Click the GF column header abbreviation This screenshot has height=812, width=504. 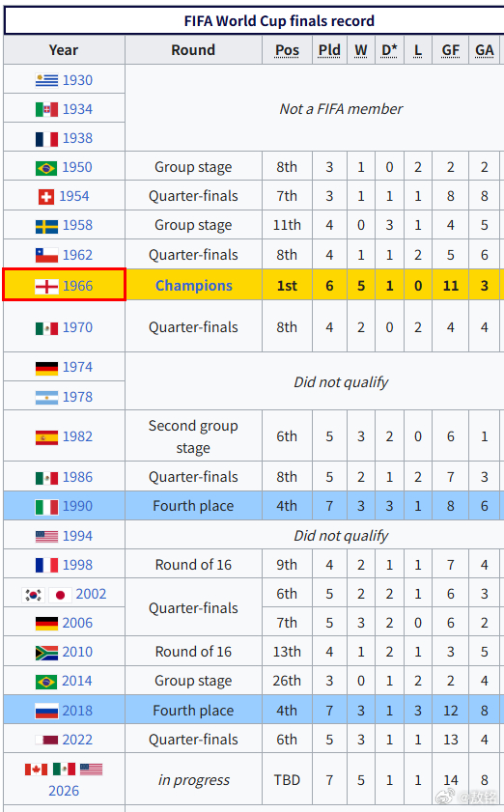point(451,50)
